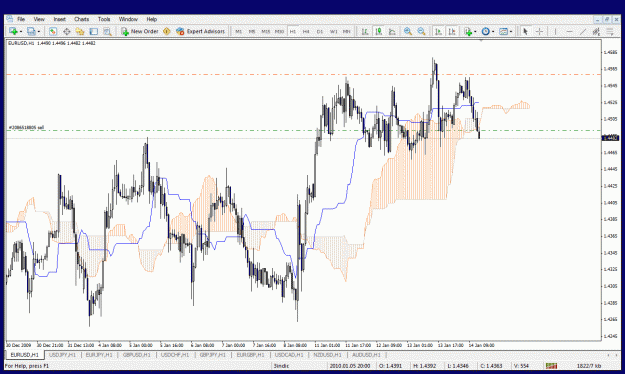Switch to the EURGBP,H1 chart tab
The width and height of the screenshot is (625, 374).
coord(250,355)
